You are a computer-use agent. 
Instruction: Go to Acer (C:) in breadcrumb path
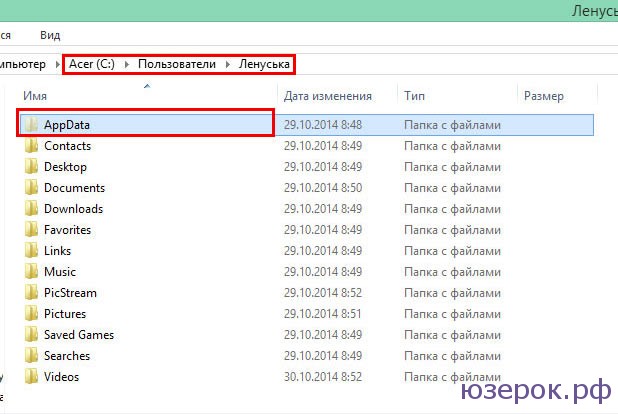92,65
